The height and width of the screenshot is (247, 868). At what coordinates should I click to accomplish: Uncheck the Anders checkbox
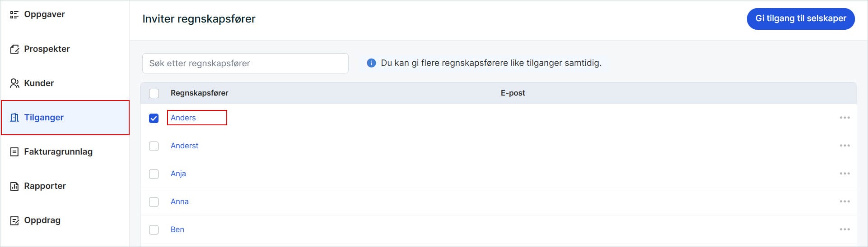click(x=154, y=118)
